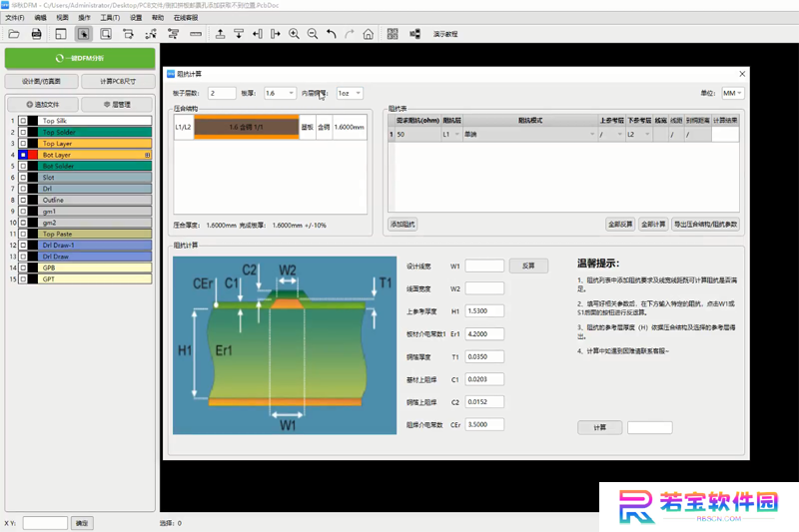Open the second menu bar item
799x532 pixels.
click(x=40, y=18)
